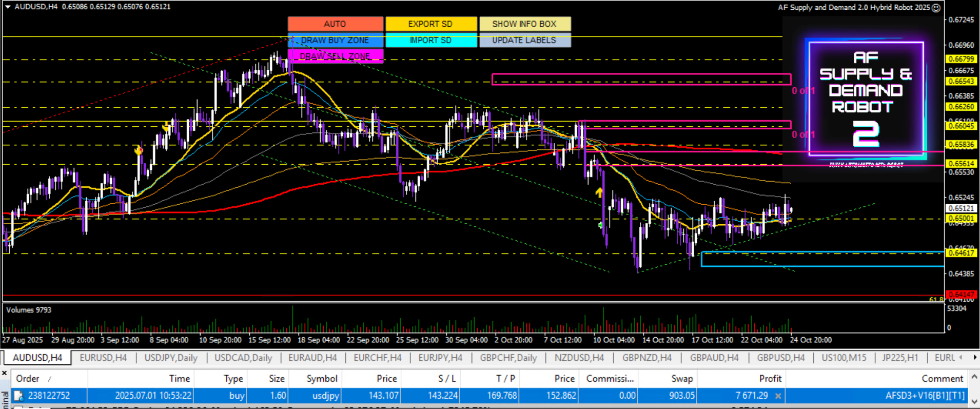Click the comment AFSD3+V16[B1][T1]

[x=925, y=396]
